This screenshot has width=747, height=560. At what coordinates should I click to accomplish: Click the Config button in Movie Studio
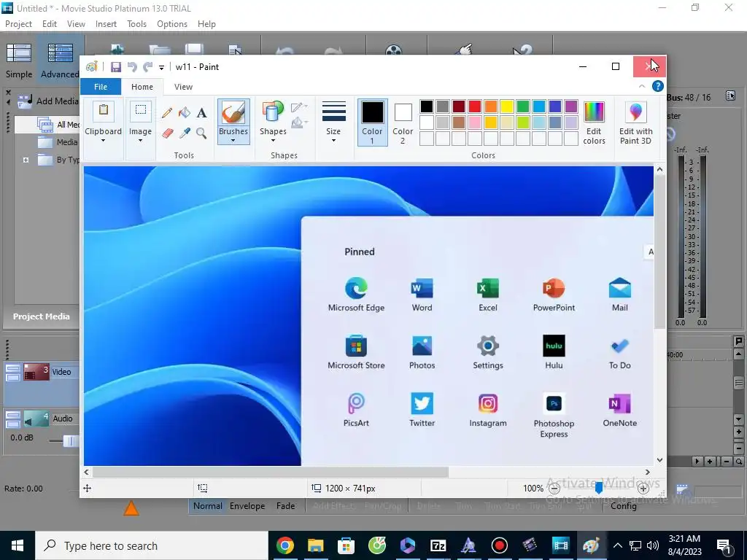tap(623, 506)
